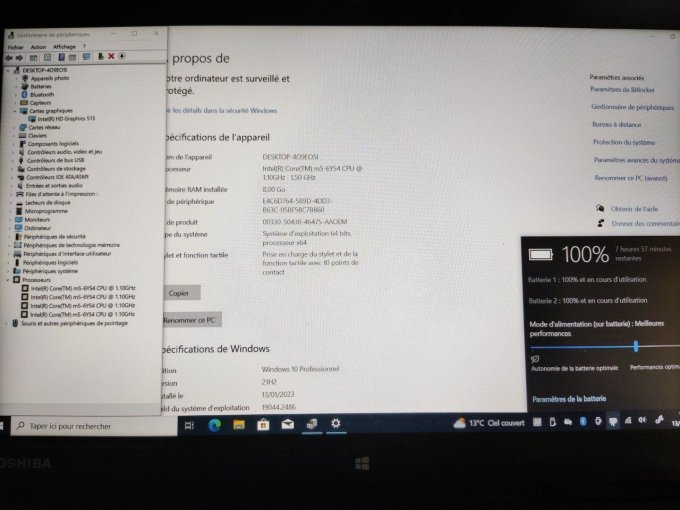Image resolution: width=680 pixels, height=510 pixels.
Task: Click the Copier button
Action: coord(182,293)
